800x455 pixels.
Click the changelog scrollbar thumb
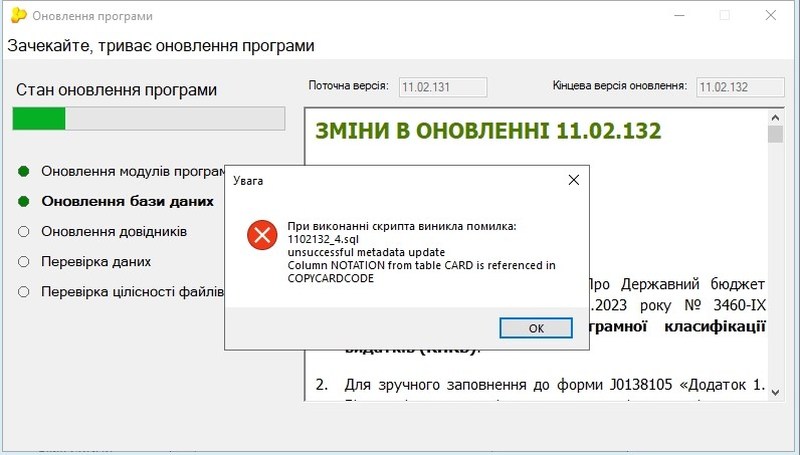775,135
